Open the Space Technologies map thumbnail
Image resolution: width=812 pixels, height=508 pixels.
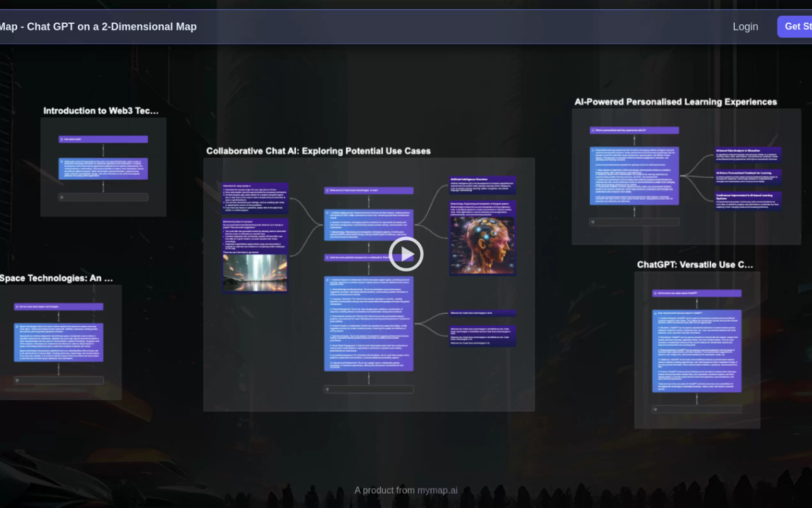coord(59,342)
